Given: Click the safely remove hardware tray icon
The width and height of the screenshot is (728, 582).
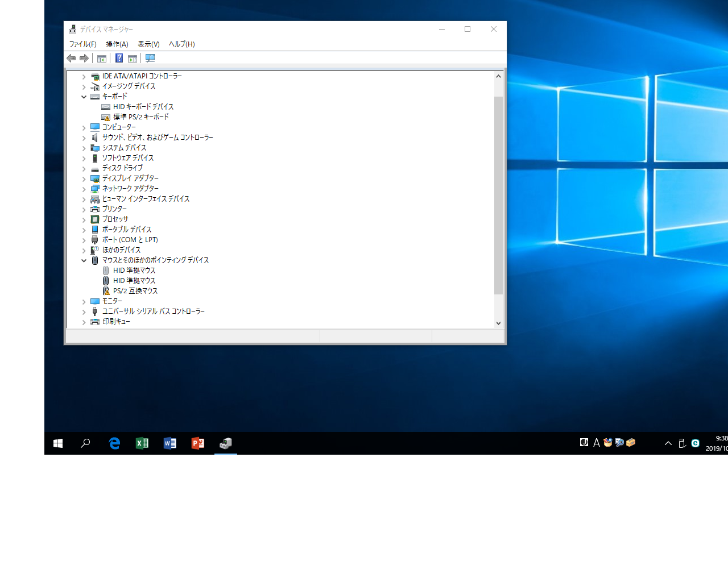Looking at the screenshot, I should click(682, 443).
